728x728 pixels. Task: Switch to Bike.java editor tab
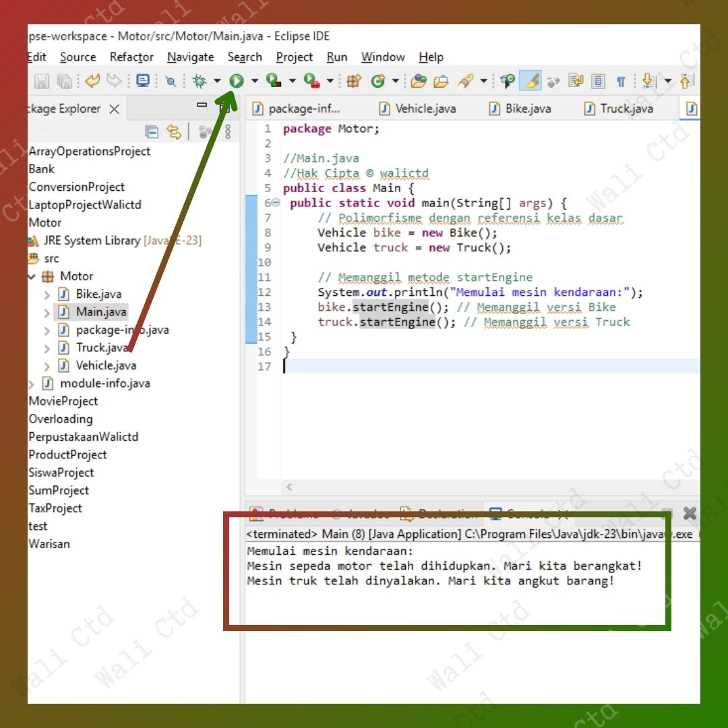520,109
